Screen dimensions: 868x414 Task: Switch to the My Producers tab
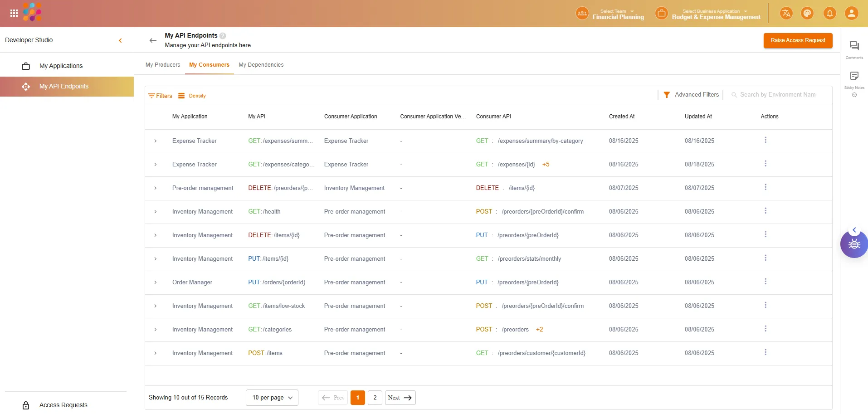(x=163, y=65)
